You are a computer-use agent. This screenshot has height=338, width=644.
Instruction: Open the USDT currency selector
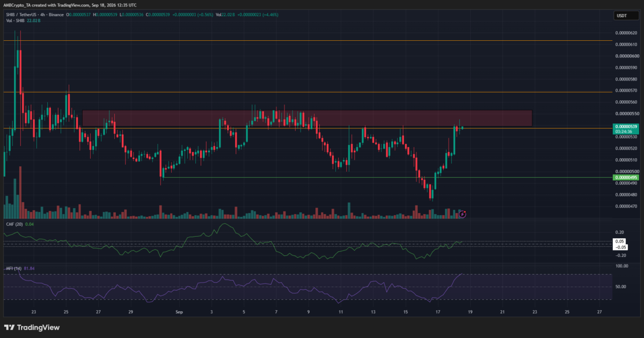pyautogui.click(x=620, y=16)
